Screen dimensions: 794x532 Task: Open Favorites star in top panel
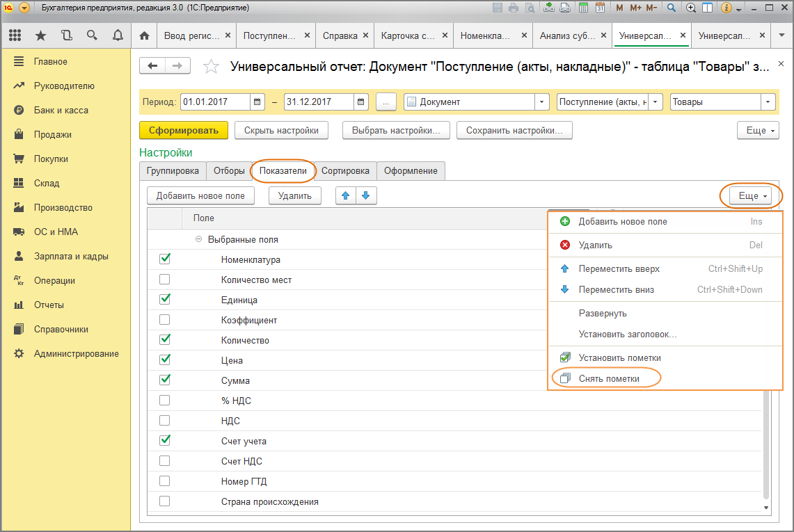pyautogui.click(x=40, y=35)
